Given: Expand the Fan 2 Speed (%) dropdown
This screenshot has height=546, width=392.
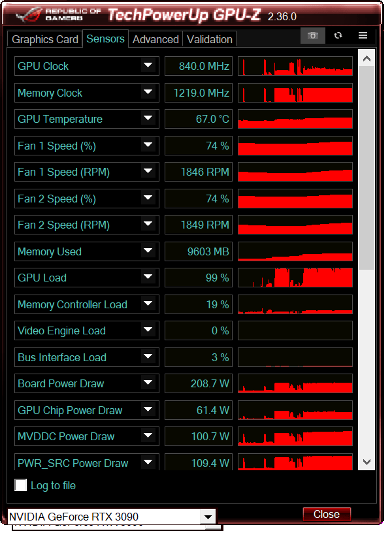Looking at the screenshot, I should (x=148, y=198).
